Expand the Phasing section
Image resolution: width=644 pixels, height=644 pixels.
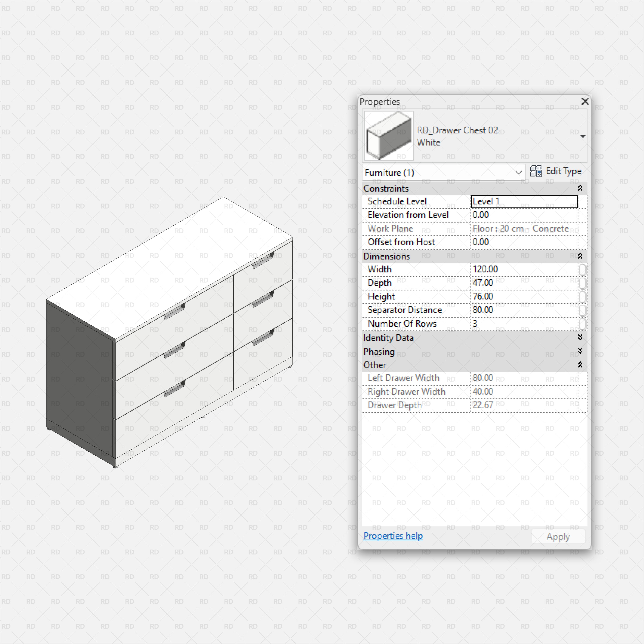click(x=580, y=351)
